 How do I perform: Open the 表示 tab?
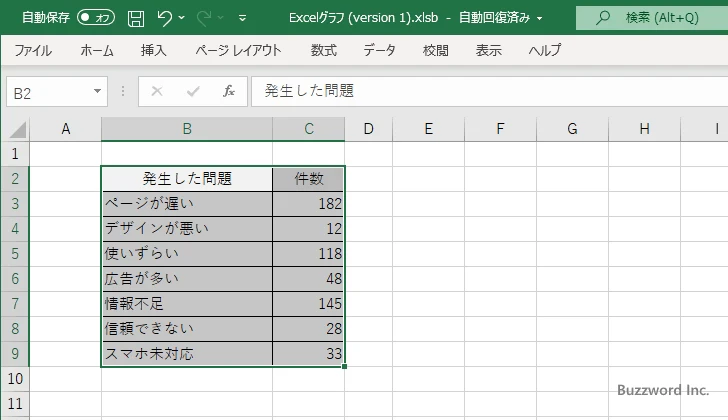(488, 50)
